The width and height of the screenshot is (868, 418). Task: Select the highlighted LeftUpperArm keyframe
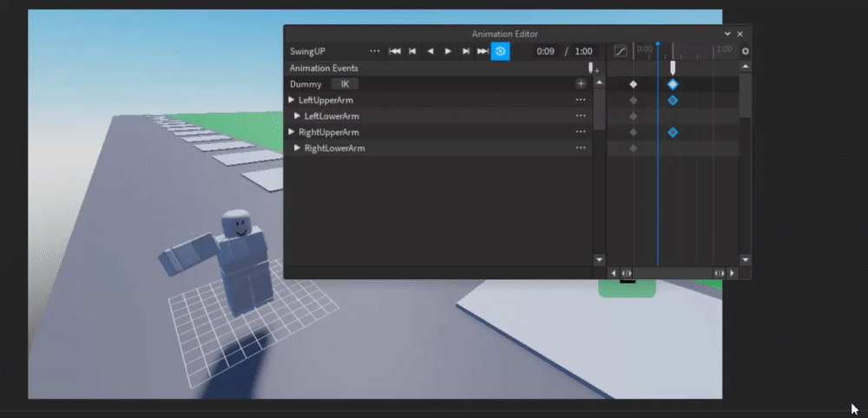(x=673, y=100)
